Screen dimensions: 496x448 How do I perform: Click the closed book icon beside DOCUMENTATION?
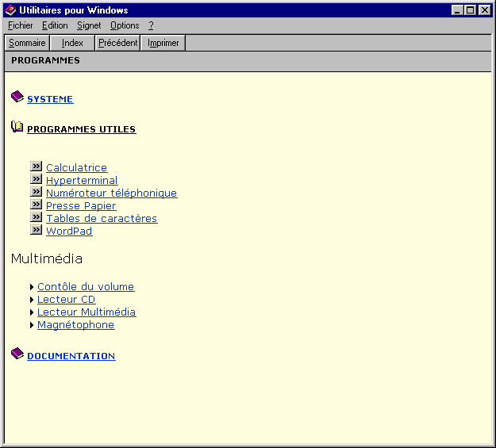tap(17, 354)
